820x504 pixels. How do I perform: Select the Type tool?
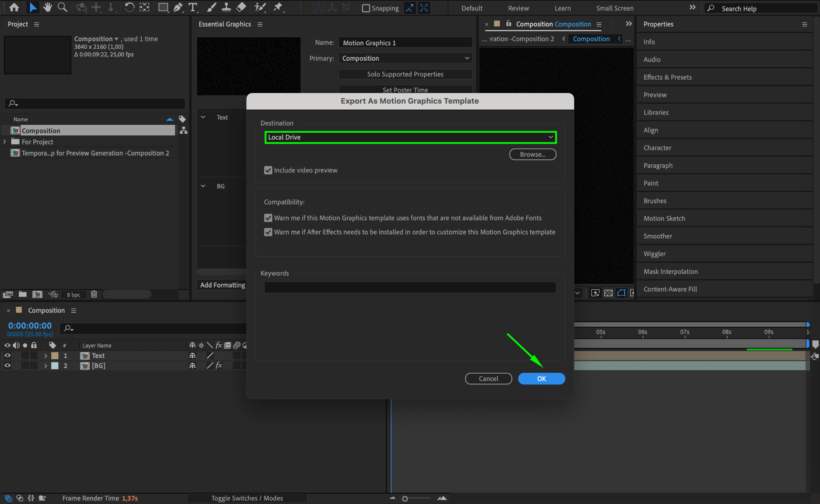[x=193, y=7]
